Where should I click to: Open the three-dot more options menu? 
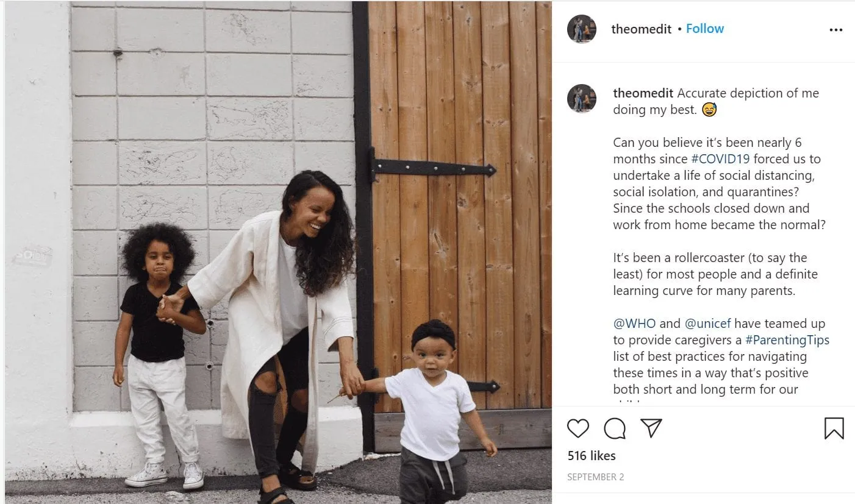tap(835, 30)
